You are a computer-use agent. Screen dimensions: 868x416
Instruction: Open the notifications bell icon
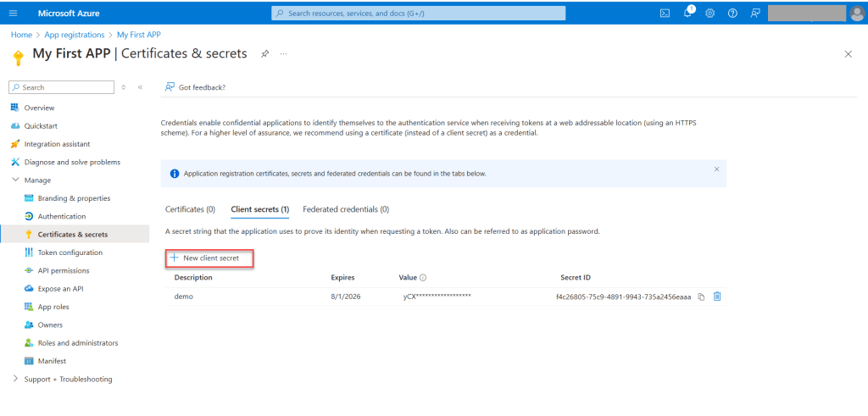click(x=688, y=13)
